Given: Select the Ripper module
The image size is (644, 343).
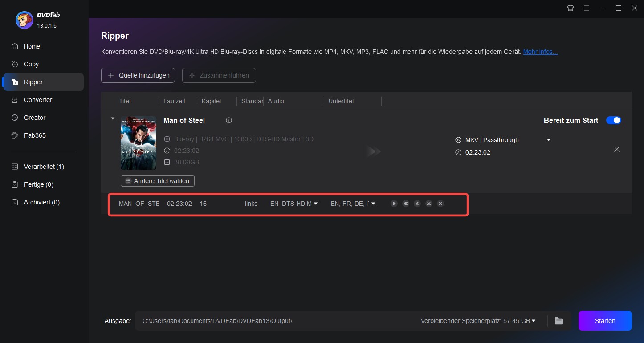Looking at the screenshot, I should coord(43,82).
